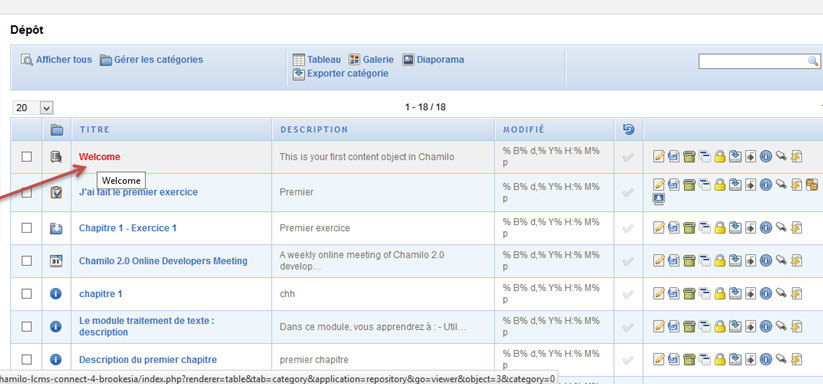Viewport: 823px width, 384px height.
Task: Click 'Exporter catégorie'
Action: click(x=341, y=74)
